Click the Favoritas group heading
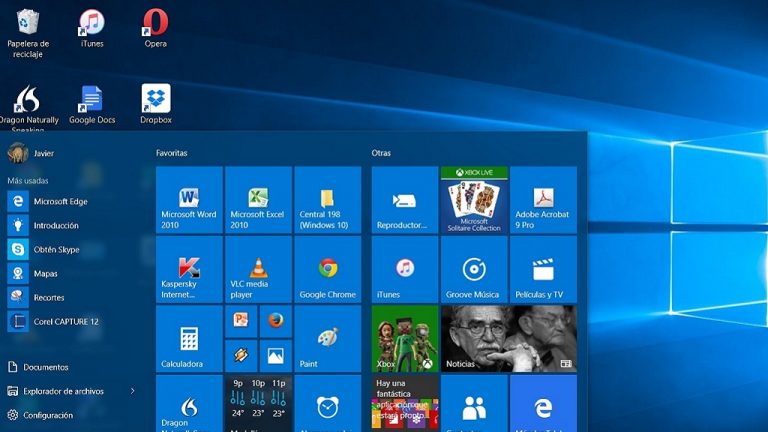 tap(171, 153)
